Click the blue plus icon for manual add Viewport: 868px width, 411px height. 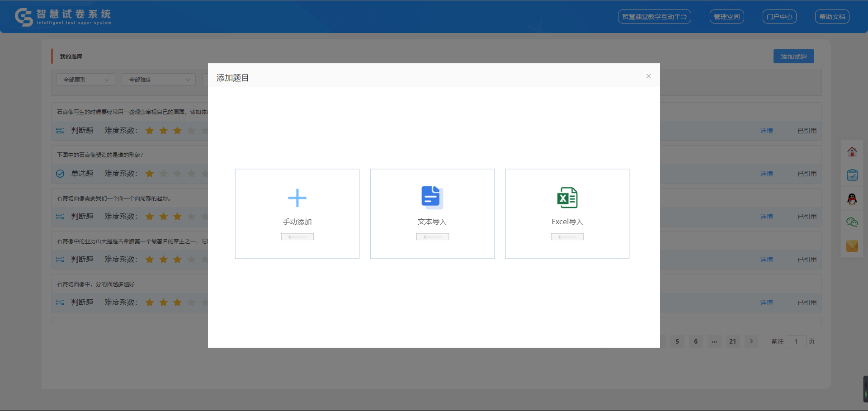297,198
